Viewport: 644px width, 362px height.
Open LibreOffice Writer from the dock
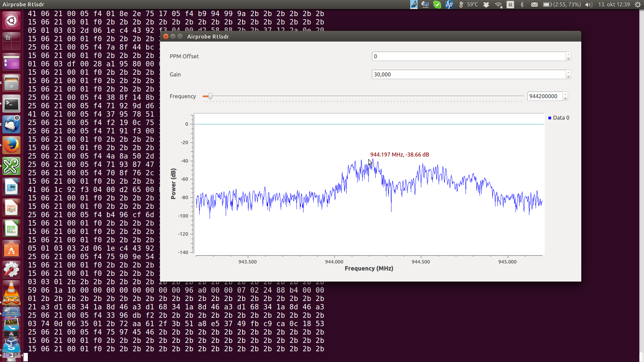point(11,187)
